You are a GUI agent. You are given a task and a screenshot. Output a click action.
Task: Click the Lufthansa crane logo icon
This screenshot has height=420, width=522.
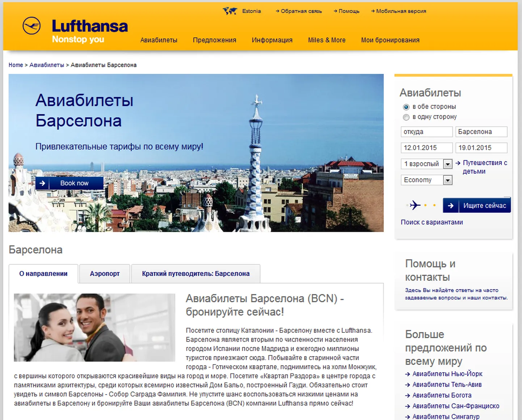pyautogui.click(x=31, y=26)
